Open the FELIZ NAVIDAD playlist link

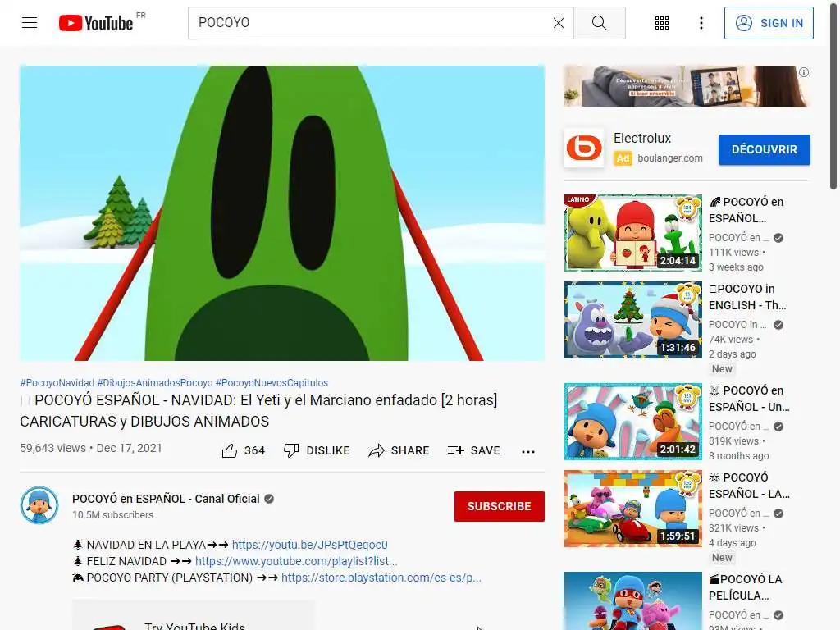click(296, 561)
